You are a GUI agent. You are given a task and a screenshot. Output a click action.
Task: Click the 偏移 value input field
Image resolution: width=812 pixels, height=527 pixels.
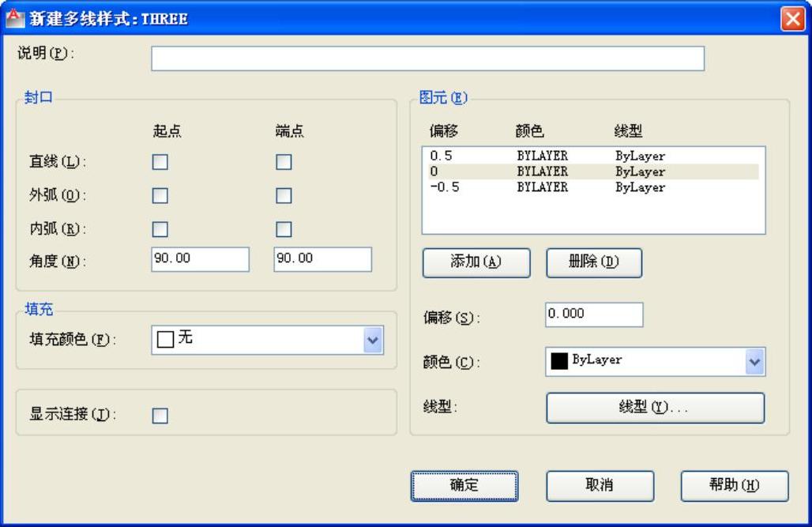point(594,314)
